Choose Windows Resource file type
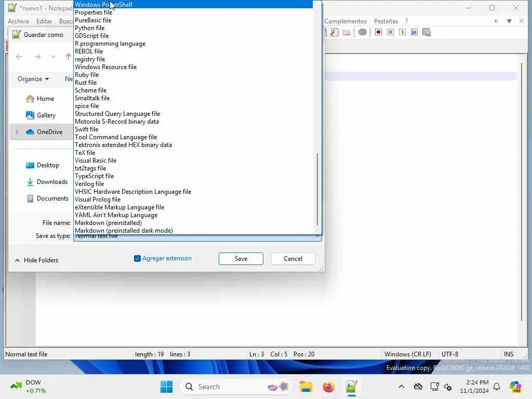Screen dimensions: 532x399 (x=193, y=67)
